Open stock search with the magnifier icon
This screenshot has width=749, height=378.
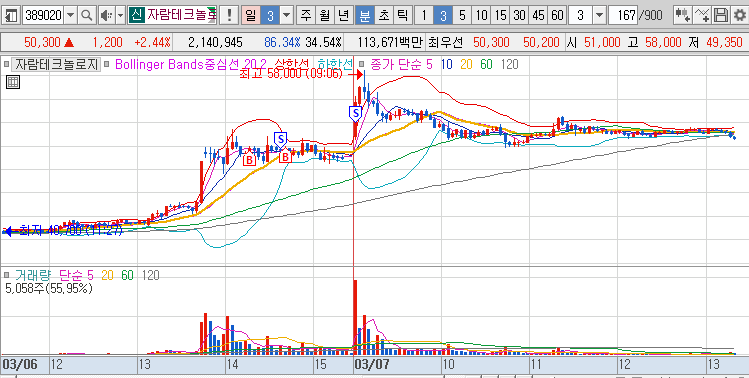[x=86, y=16]
